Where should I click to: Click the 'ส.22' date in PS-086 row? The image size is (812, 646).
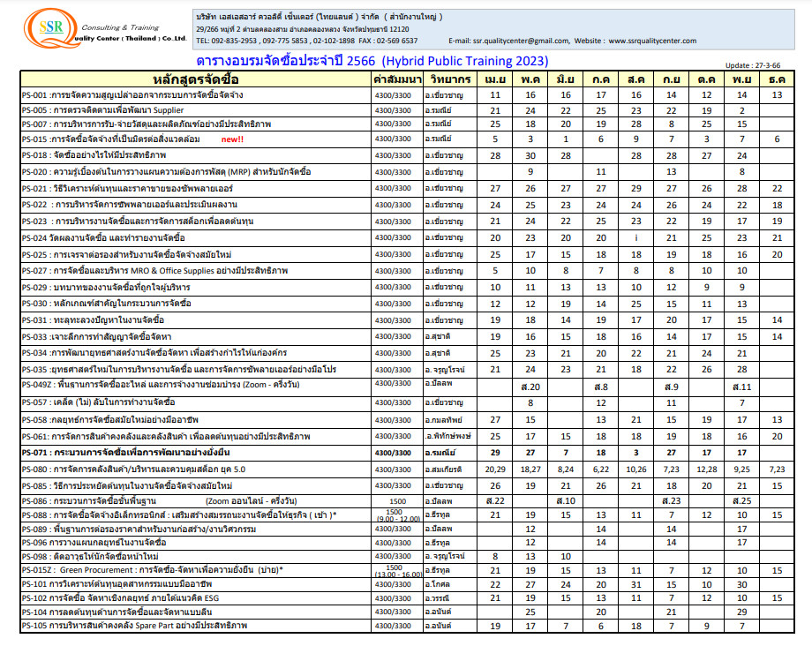coord(495,501)
